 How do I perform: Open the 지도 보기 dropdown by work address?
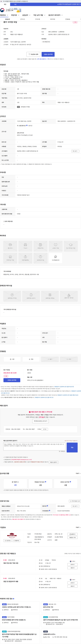75,151
